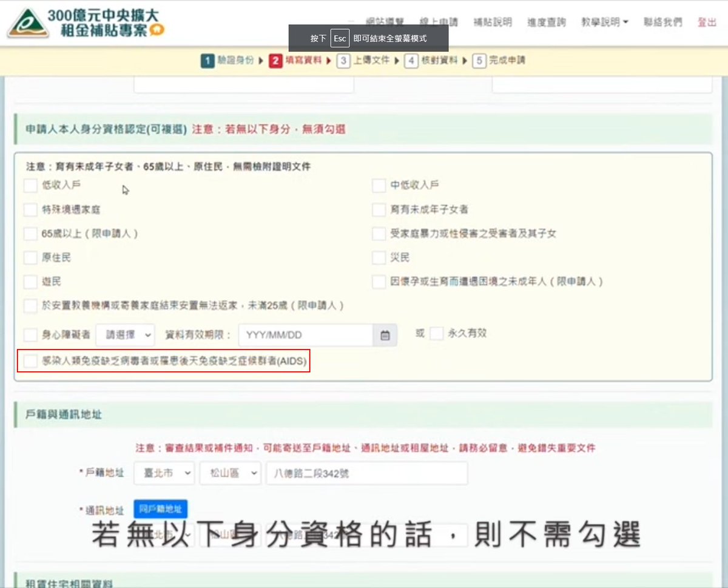728x588 pixels.
Task: Open the calendar date picker
Action: (x=384, y=334)
